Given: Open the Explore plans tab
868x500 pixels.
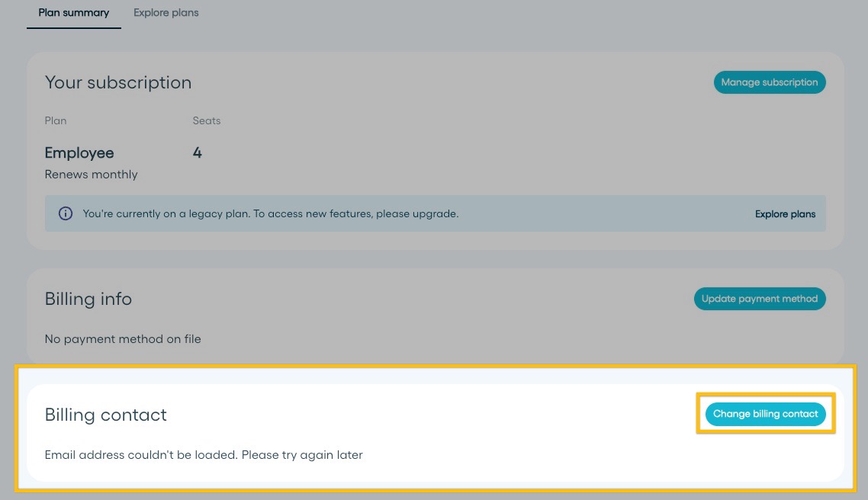Looking at the screenshot, I should [166, 13].
